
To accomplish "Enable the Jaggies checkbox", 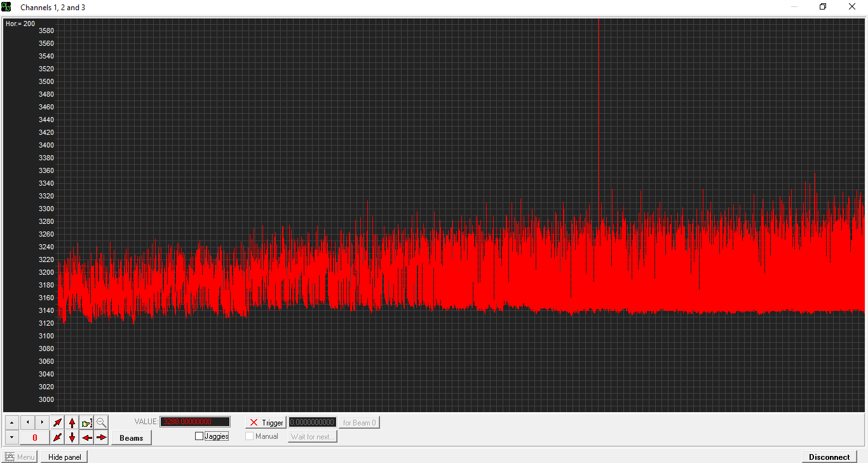I will (x=200, y=436).
